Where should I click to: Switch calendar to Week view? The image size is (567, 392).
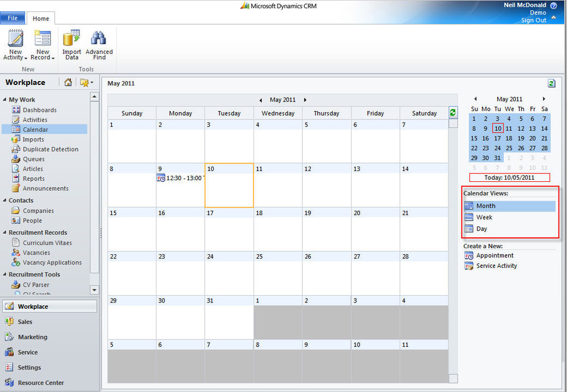pyautogui.click(x=484, y=218)
